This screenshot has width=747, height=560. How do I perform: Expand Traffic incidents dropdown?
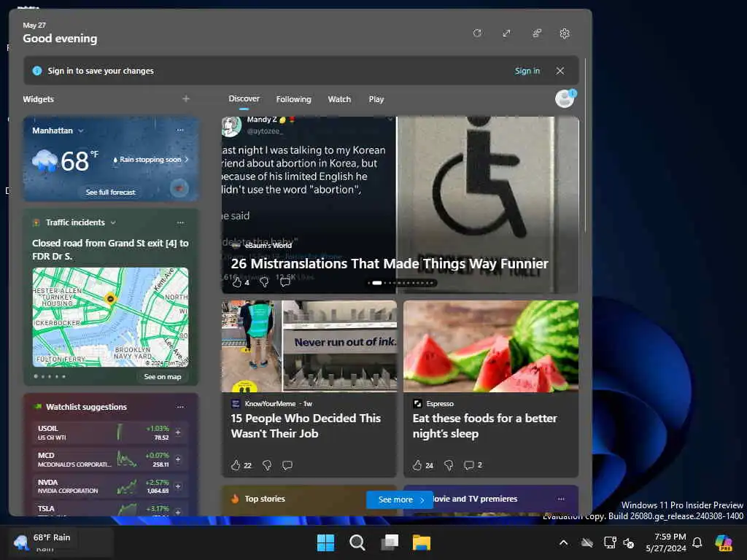(x=113, y=222)
